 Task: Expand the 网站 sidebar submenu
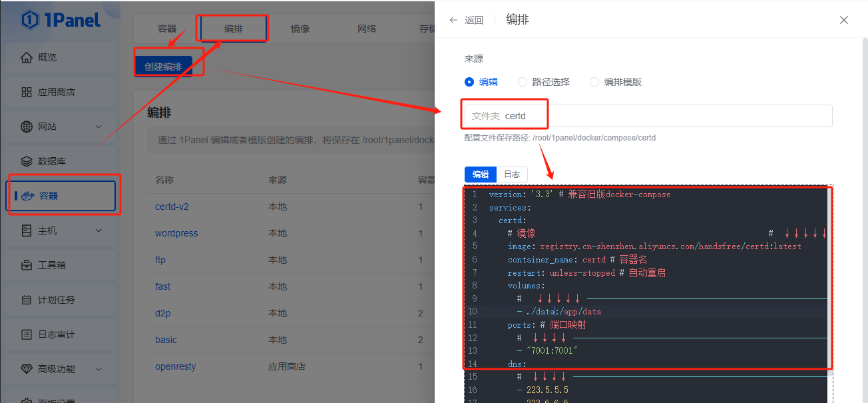(99, 127)
